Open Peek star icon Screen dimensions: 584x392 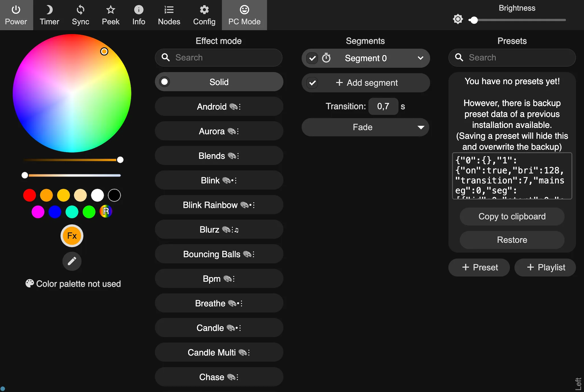[x=110, y=10]
